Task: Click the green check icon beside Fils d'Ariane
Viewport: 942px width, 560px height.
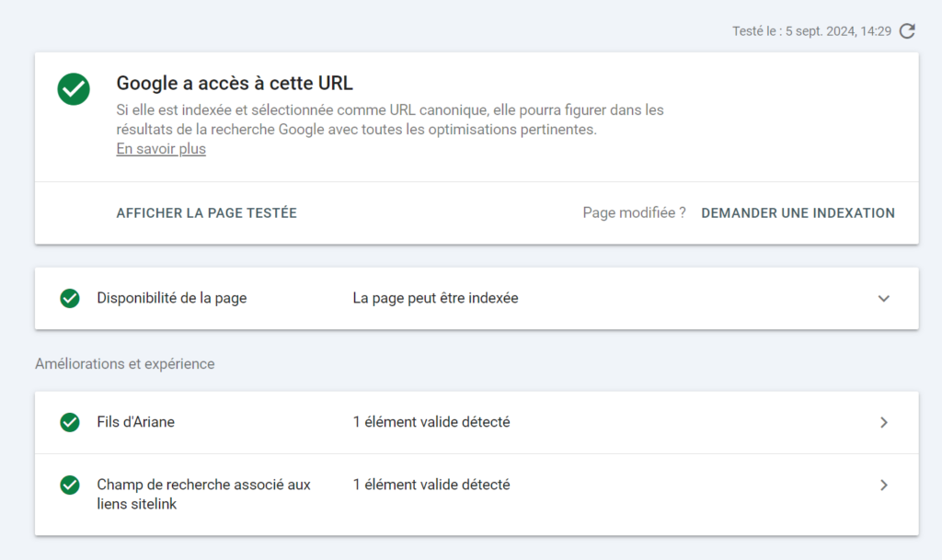Action: coord(70,422)
